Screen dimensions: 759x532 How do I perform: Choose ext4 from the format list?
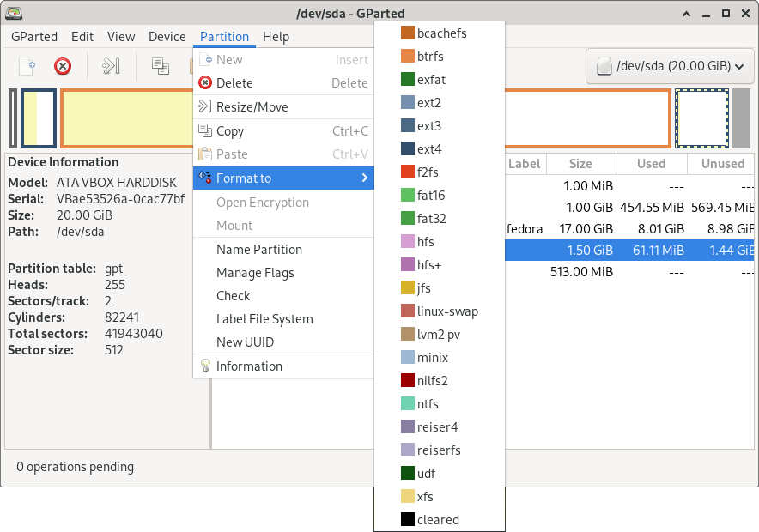428,149
